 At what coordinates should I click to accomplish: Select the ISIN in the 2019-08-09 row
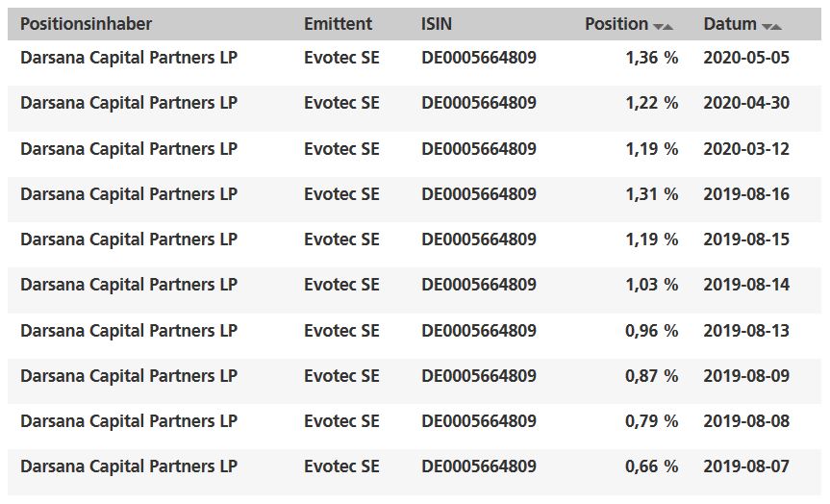click(x=479, y=376)
